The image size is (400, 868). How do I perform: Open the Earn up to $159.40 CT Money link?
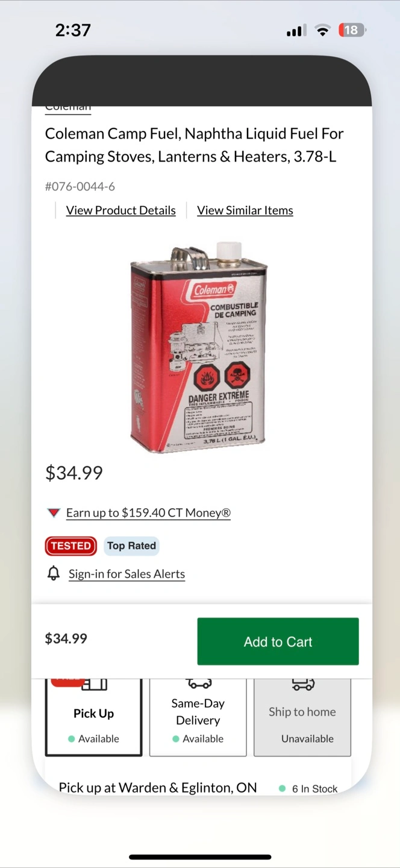(148, 513)
